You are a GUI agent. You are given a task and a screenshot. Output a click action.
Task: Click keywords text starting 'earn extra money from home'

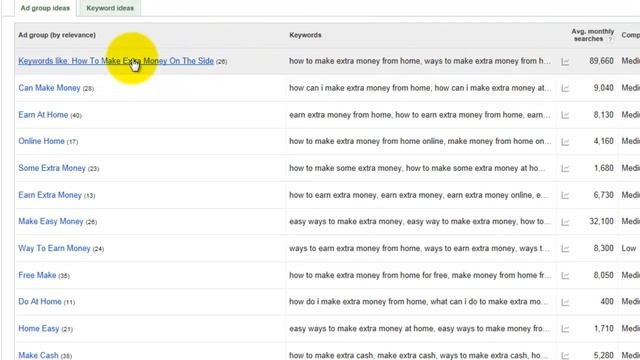coord(420,115)
